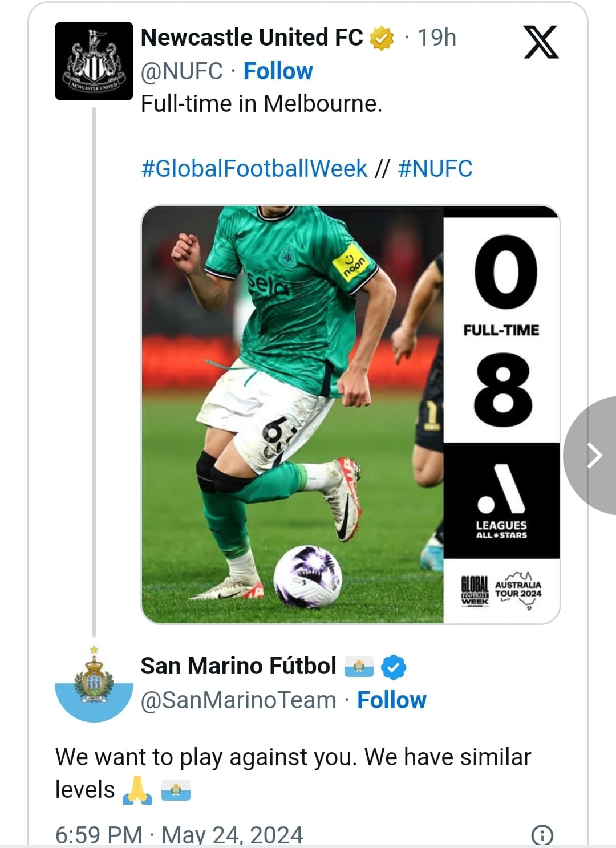Open the tweet info circle icon

pyautogui.click(x=542, y=835)
